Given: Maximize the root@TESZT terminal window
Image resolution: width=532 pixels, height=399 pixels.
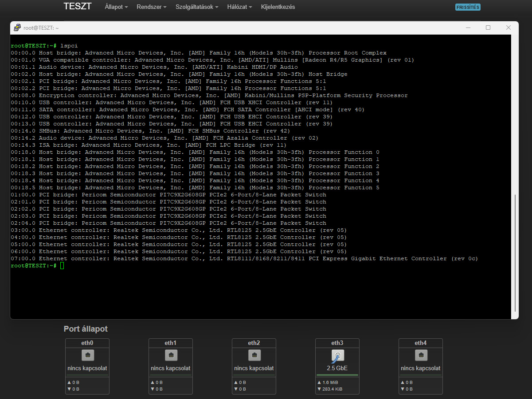Looking at the screenshot, I should (x=488, y=27).
